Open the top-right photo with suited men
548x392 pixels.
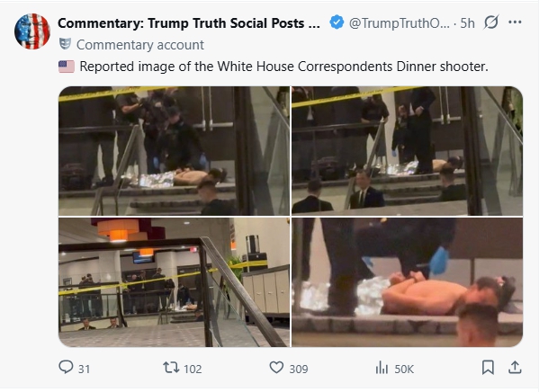click(x=407, y=151)
